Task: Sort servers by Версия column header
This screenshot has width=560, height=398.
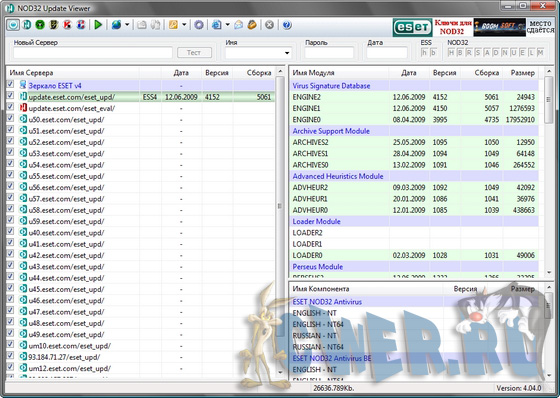Action: [217, 73]
